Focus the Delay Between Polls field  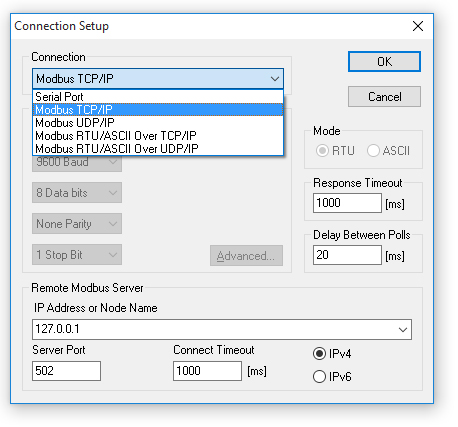pos(347,255)
